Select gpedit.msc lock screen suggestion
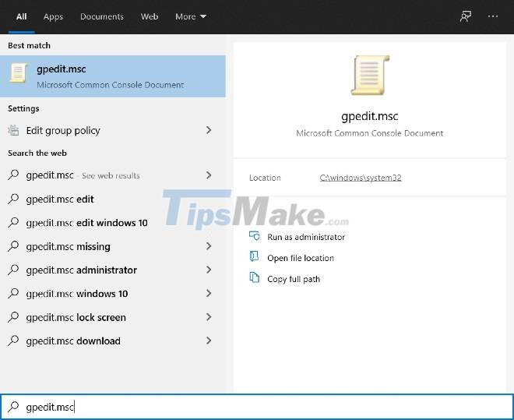The image size is (514, 420). 113,317
